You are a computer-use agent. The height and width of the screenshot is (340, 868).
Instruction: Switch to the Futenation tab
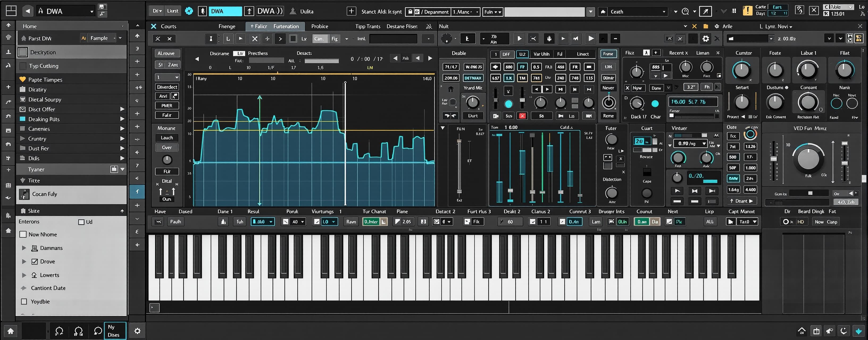click(x=286, y=26)
